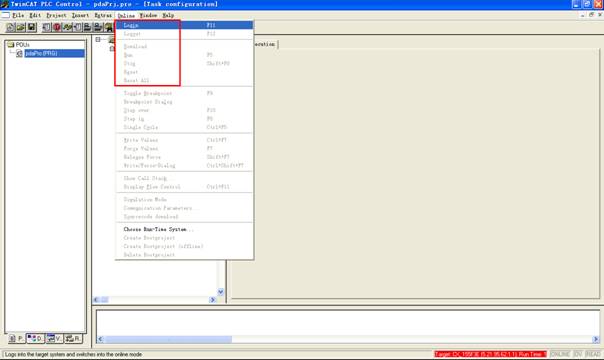Click the red Target status bar indicator
Screen dimensions: 604x360
[x=490, y=354]
